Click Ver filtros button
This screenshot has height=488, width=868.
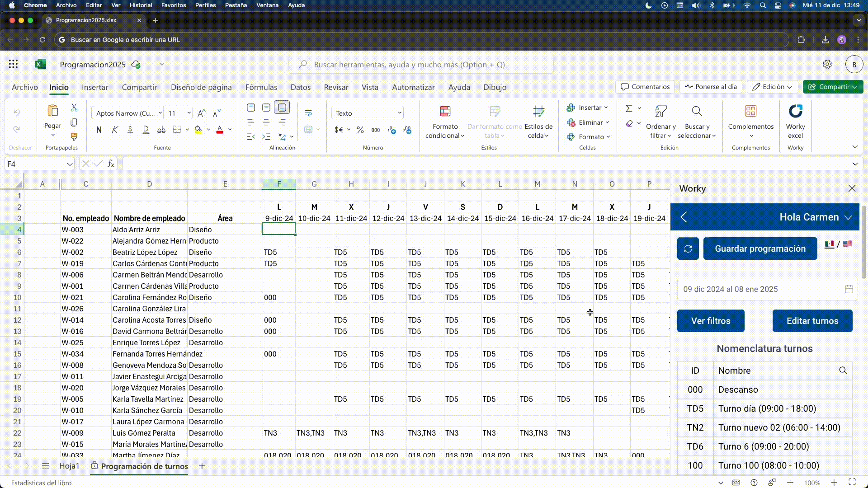click(711, 320)
